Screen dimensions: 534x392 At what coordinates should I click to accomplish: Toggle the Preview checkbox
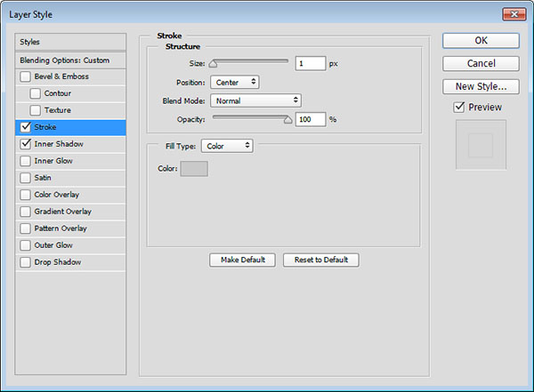(458, 108)
